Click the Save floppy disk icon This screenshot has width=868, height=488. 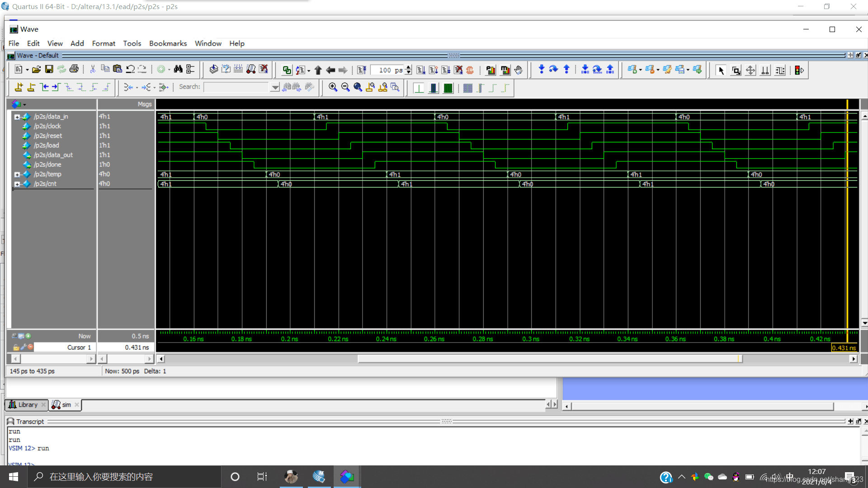point(49,69)
